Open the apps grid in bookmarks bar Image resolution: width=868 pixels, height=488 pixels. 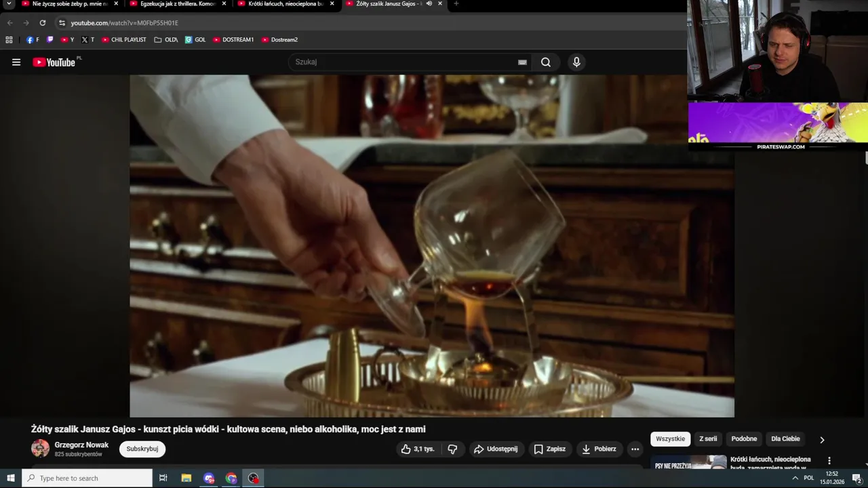pyautogui.click(x=9, y=39)
